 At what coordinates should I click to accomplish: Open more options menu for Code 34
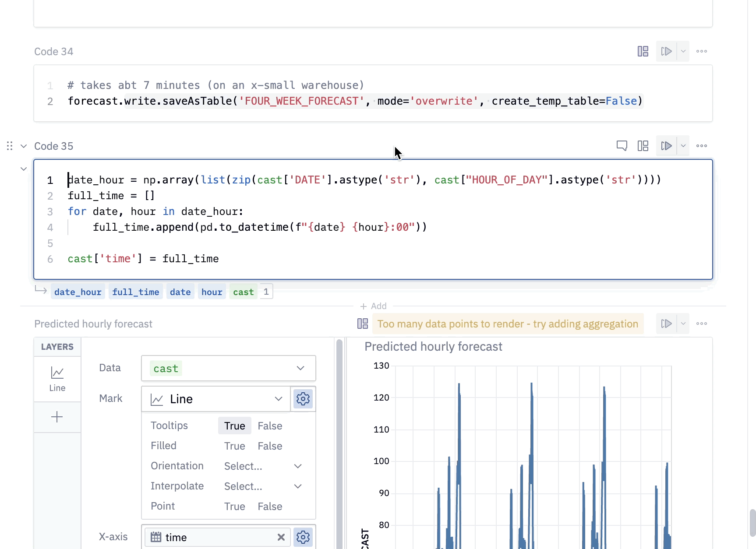point(701,51)
